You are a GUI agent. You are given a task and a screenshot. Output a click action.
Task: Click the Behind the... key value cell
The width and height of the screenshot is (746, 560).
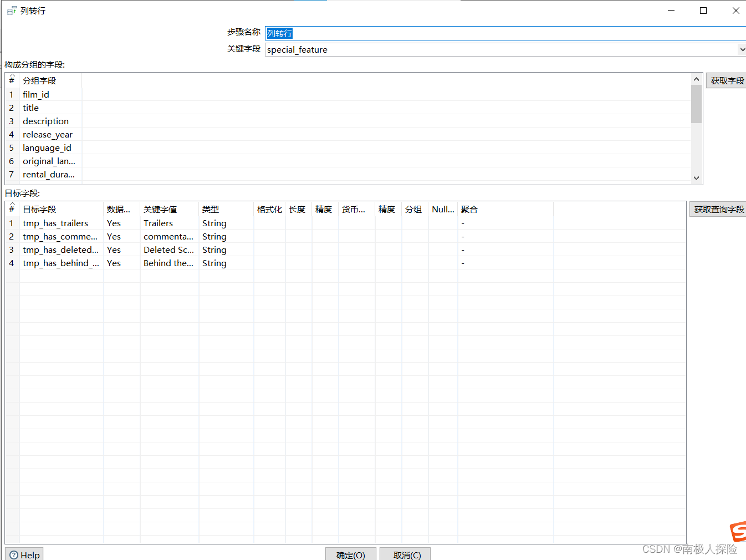tap(169, 263)
